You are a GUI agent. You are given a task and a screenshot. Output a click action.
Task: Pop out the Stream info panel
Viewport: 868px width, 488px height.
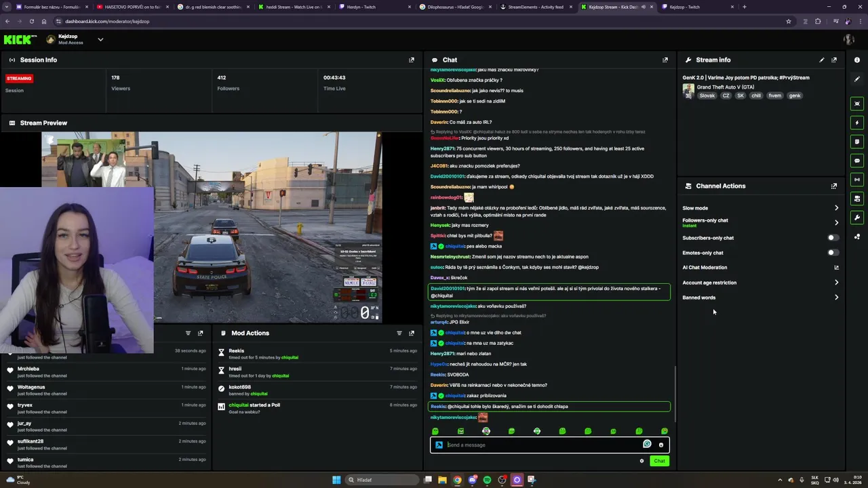click(834, 60)
